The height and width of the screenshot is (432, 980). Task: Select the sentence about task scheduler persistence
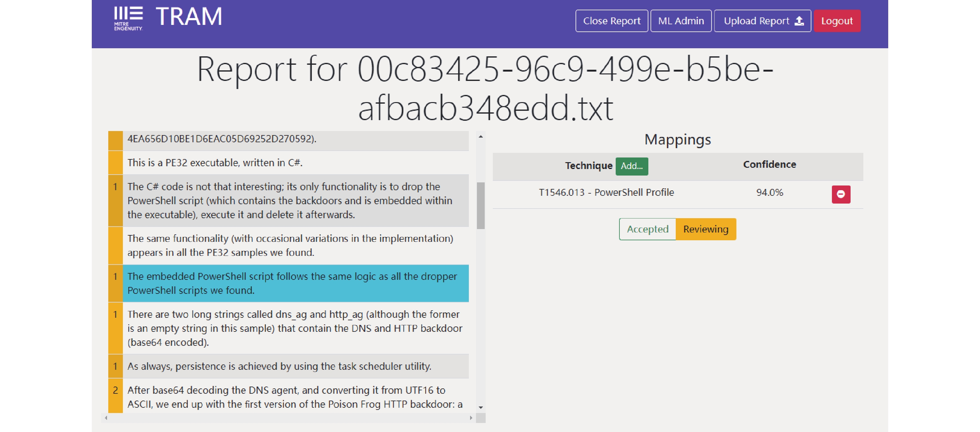pyautogui.click(x=279, y=366)
